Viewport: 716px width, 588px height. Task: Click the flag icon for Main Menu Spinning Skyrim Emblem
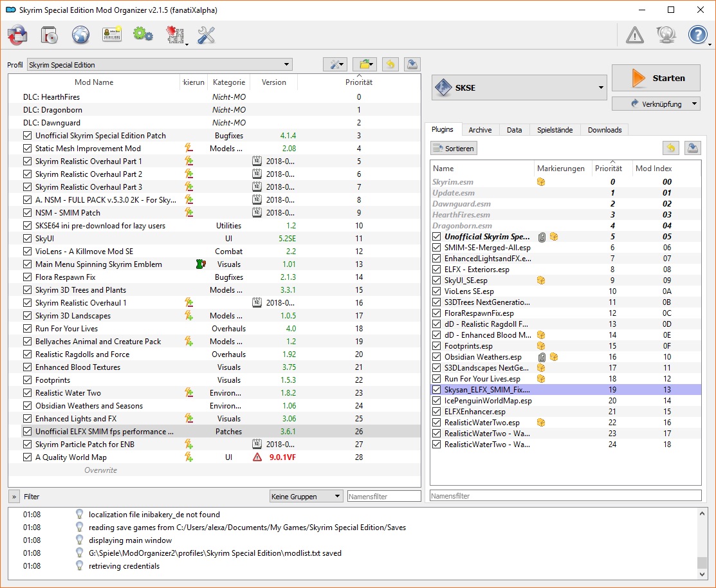[201, 264]
